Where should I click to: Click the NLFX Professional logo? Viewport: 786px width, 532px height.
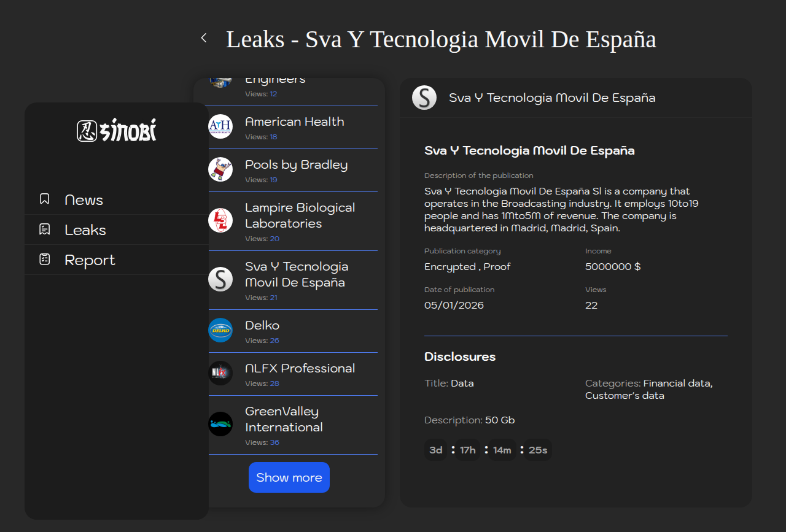(220, 373)
